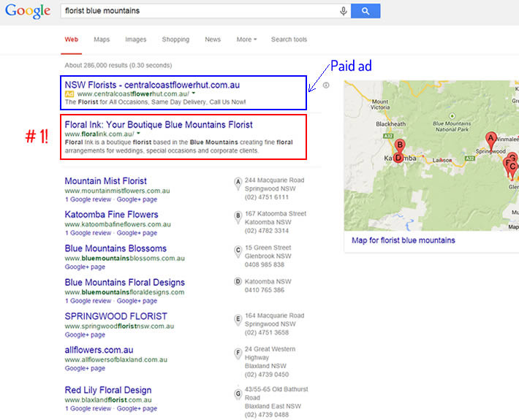Open the SPRINGWOOD FLORIST result

pyautogui.click(x=115, y=316)
